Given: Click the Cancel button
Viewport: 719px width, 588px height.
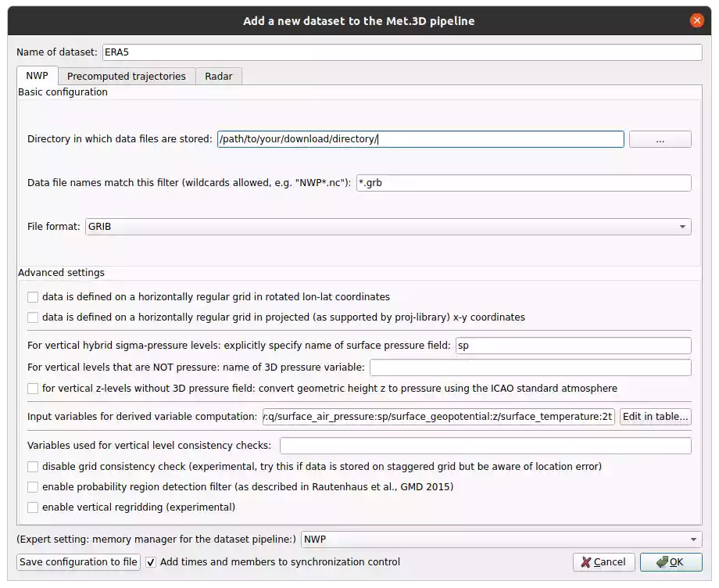Looking at the screenshot, I should point(603,562).
